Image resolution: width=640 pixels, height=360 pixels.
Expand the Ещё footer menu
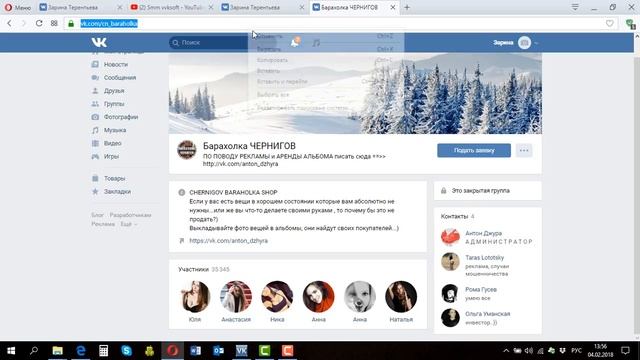[129, 224]
